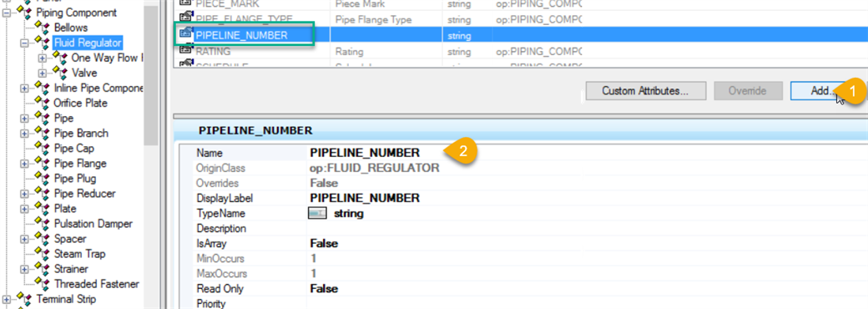Click the PIPELINE_NUMBER property row icon

click(x=187, y=34)
